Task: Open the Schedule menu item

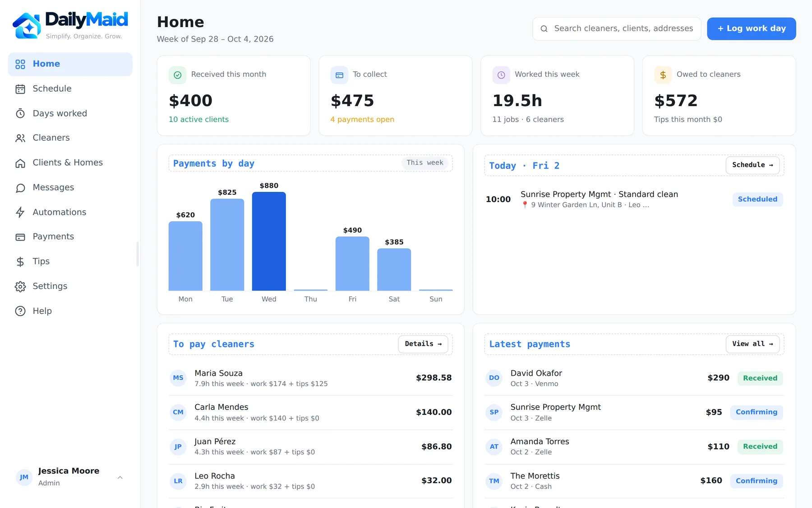Action: point(70,89)
